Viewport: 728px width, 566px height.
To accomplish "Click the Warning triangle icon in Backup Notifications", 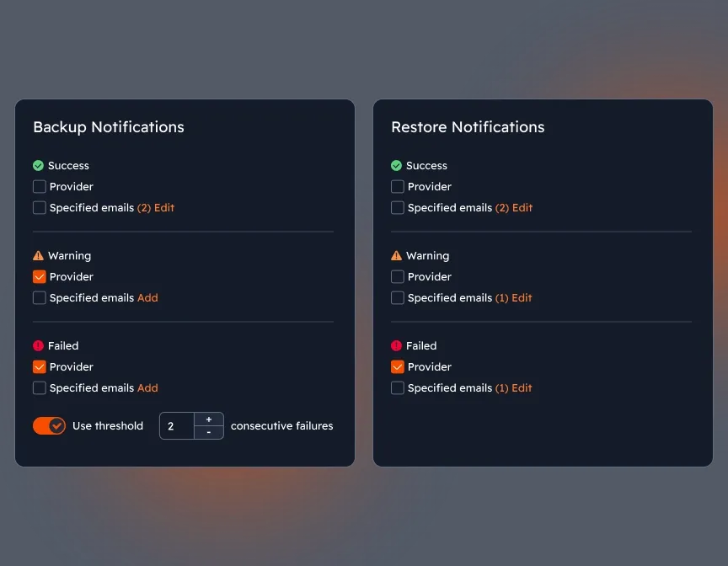I will point(37,255).
